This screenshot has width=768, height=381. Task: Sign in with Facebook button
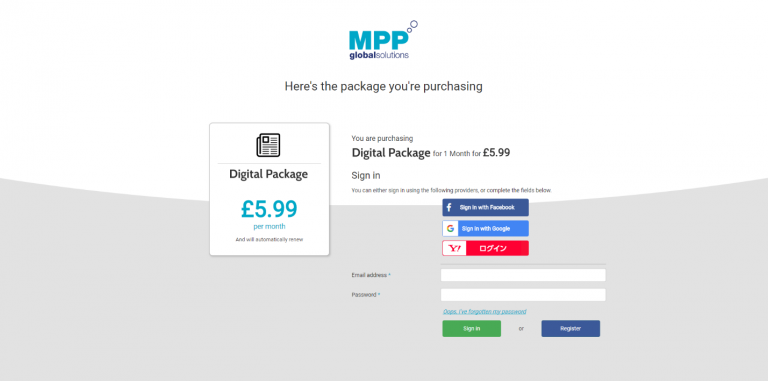click(x=485, y=208)
